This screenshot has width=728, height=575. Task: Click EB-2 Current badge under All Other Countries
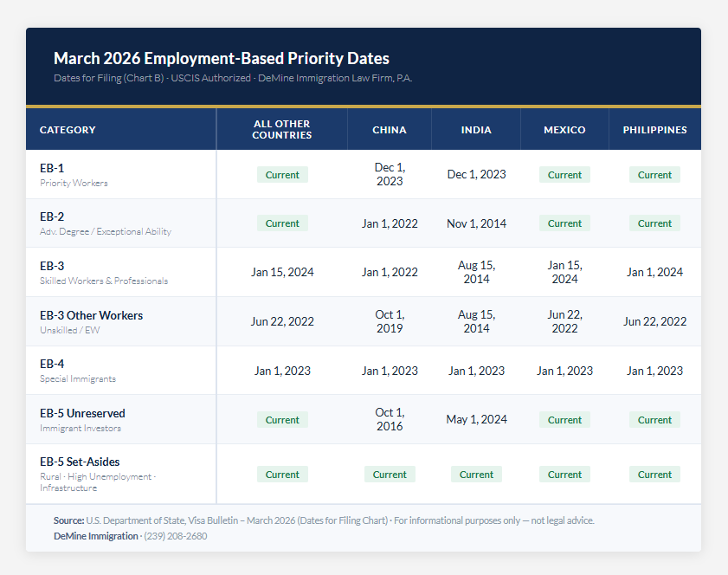282,223
